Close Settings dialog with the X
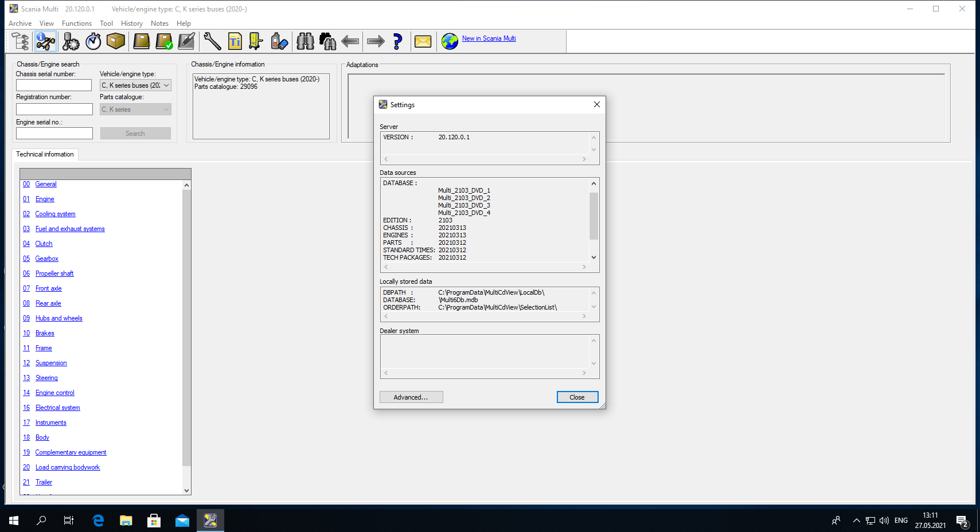This screenshot has height=532, width=980. (x=597, y=104)
